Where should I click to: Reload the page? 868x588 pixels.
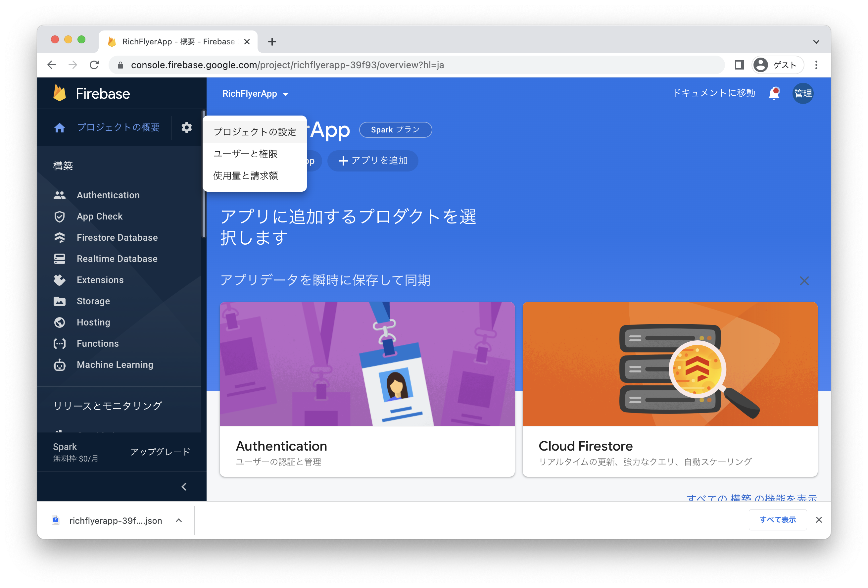point(94,65)
